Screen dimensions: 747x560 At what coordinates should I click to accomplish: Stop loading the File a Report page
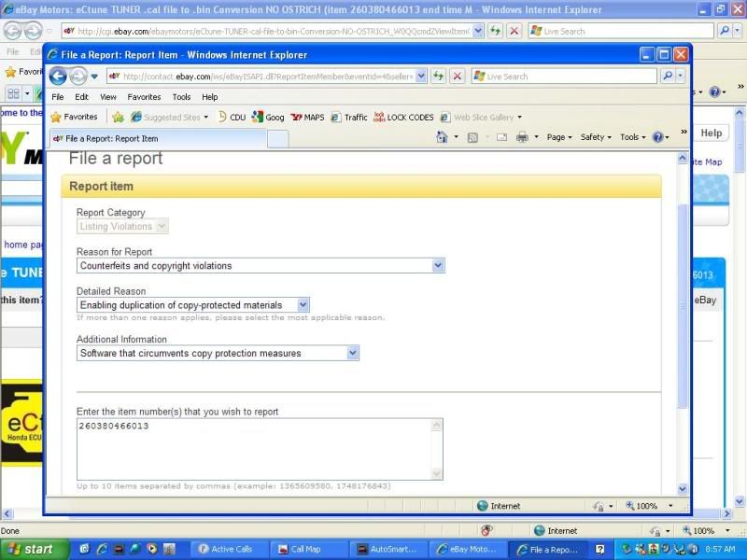coord(458,77)
